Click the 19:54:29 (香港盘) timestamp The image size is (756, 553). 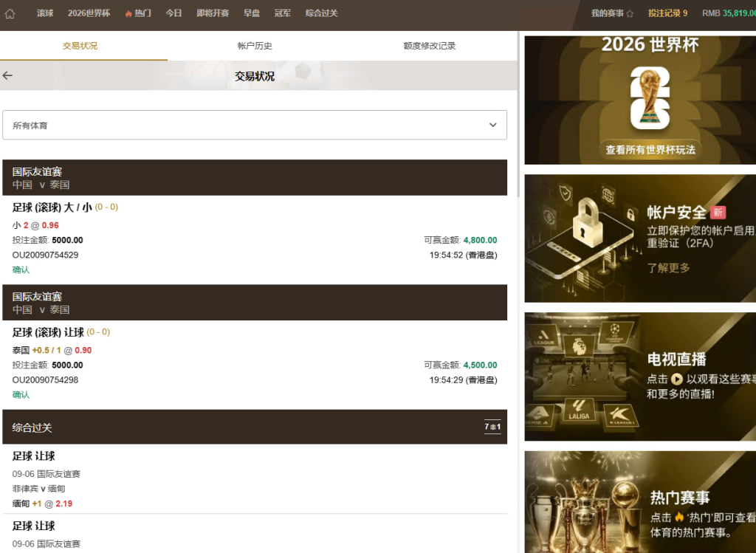coord(464,380)
